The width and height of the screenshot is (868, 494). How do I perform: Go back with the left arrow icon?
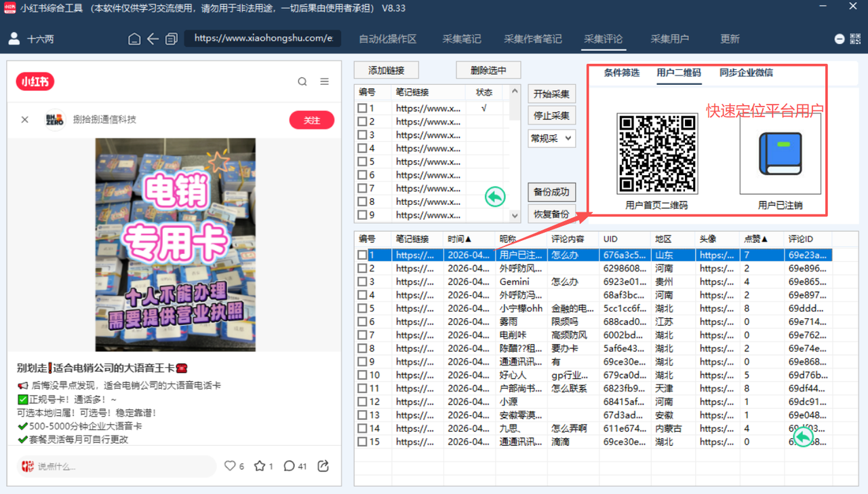153,39
